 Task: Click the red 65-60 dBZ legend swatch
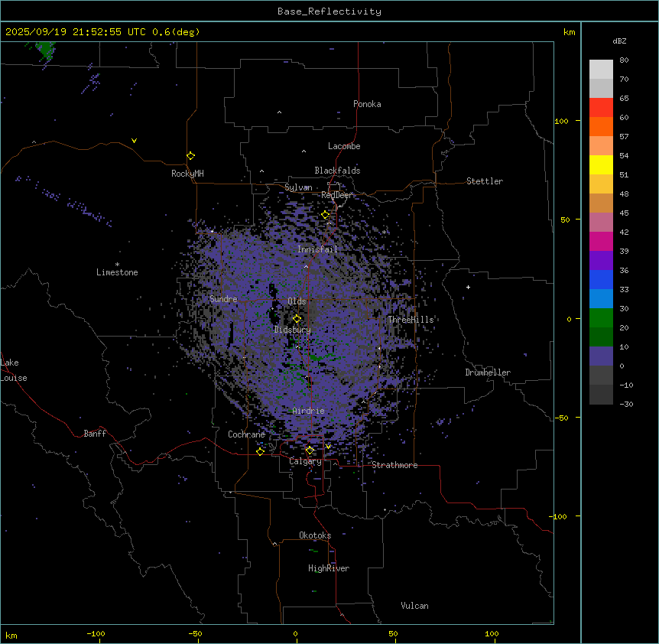pos(601,108)
